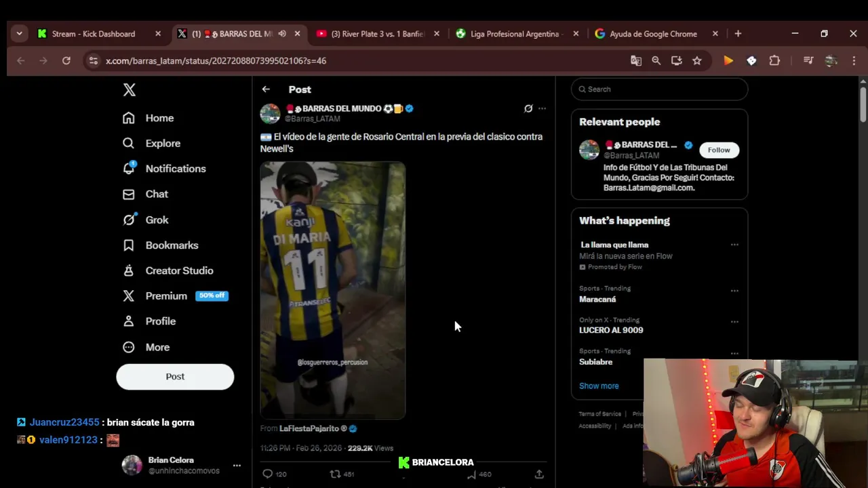Click the reply icon under the post
868x488 pixels.
(x=267, y=474)
